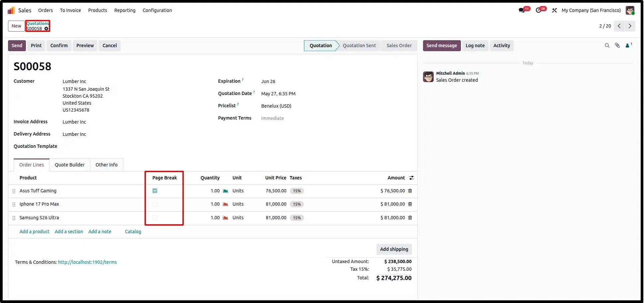Cancel the quotation
644x303 pixels.
click(x=110, y=46)
